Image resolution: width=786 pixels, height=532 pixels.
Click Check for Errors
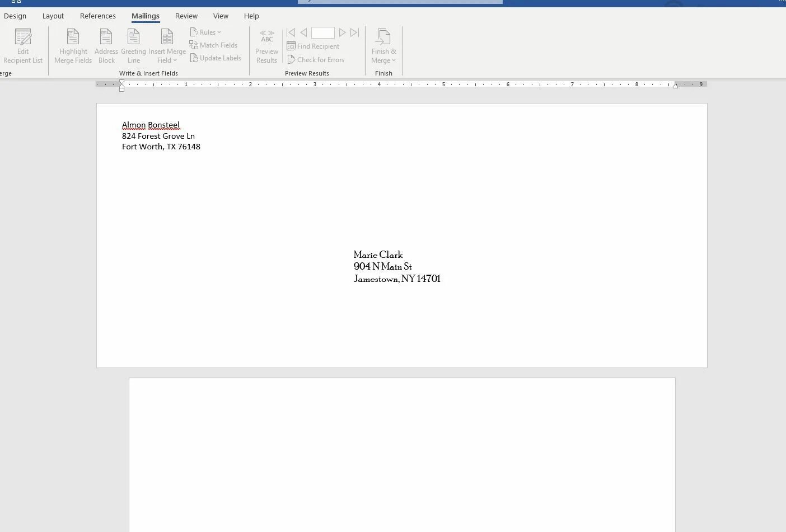(316, 60)
